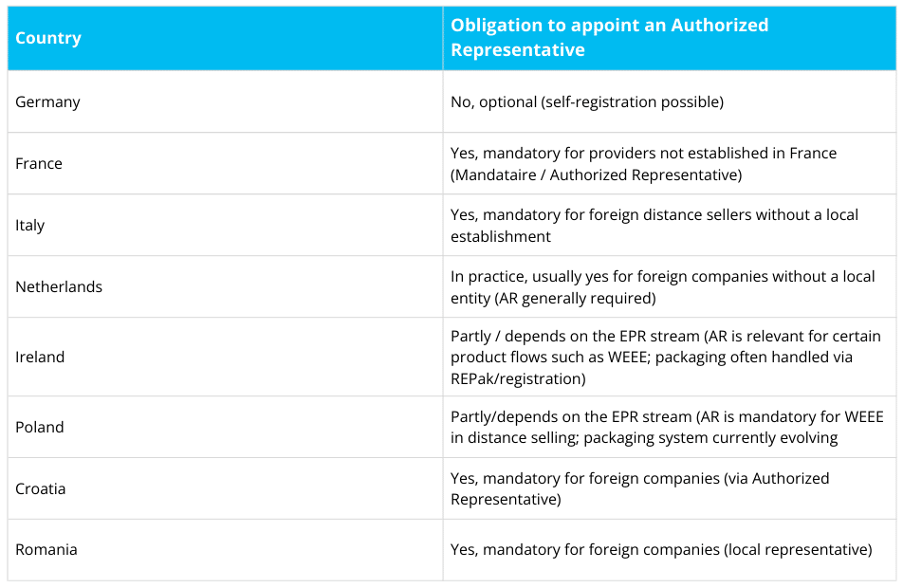Click the 'REPak/registration' text in Ireland row
903x588 pixels.
(x=518, y=377)
